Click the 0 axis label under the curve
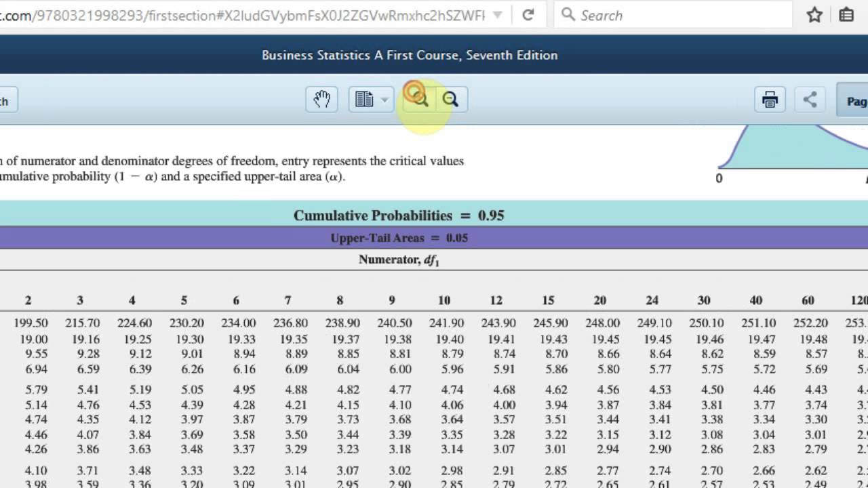Screen dimensions: 868x488 (x=719, y=178)
